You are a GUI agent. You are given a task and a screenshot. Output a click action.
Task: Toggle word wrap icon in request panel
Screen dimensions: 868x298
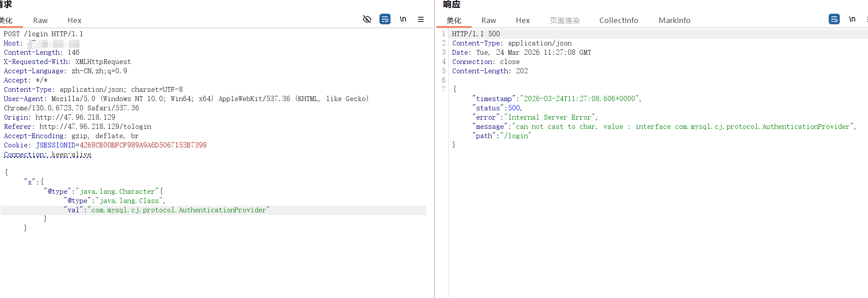385,19
